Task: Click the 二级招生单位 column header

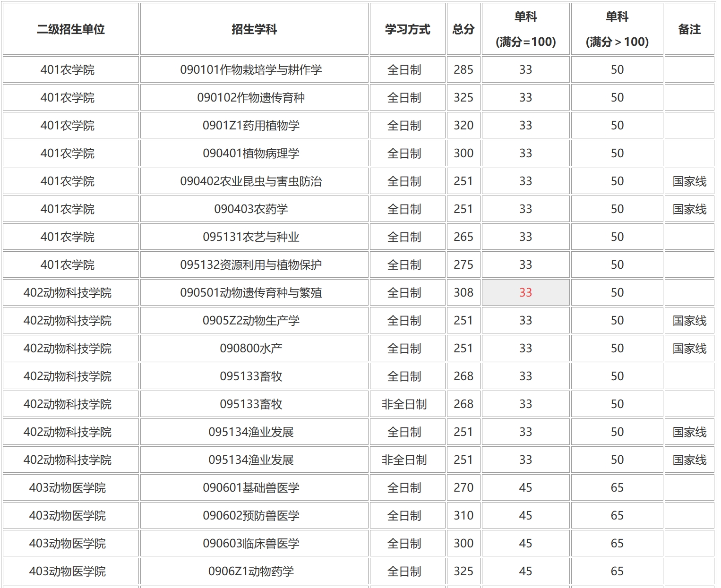Action: point(70,29)
